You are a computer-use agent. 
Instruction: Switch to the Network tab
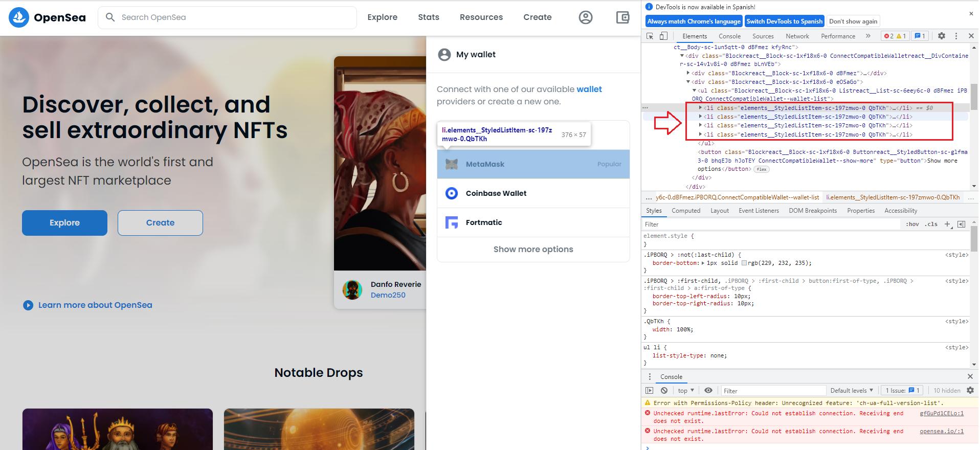(x=797, y=36)
